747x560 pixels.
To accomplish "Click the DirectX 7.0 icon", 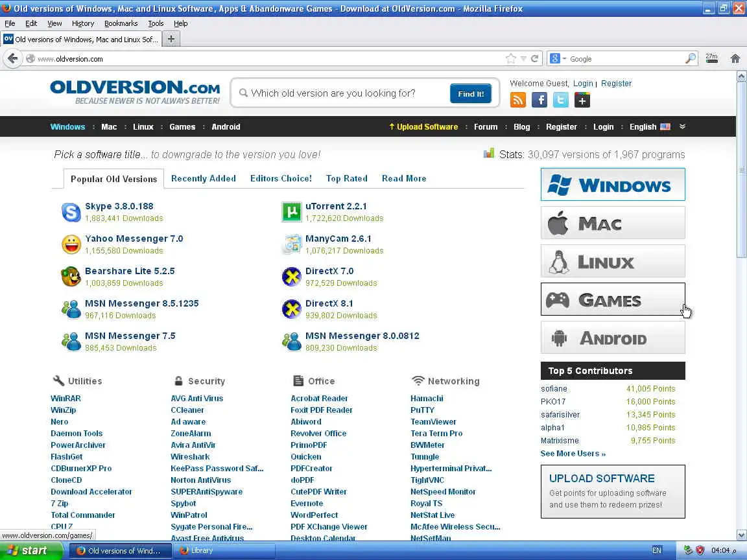I will [x=292, y=277].
